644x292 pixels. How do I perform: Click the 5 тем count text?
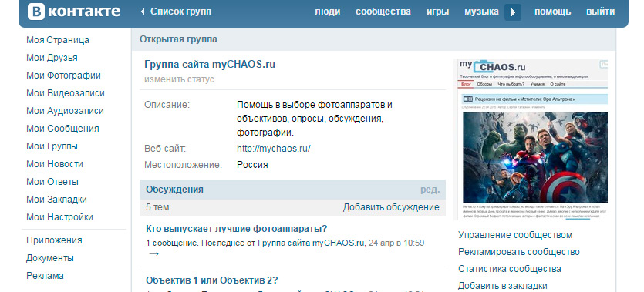coord(157,207)
